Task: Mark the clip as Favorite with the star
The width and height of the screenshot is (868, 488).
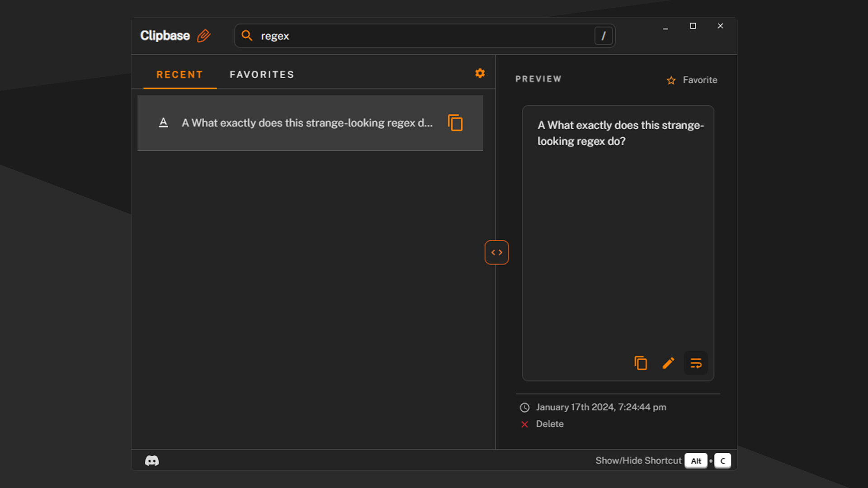Action: 671,80
